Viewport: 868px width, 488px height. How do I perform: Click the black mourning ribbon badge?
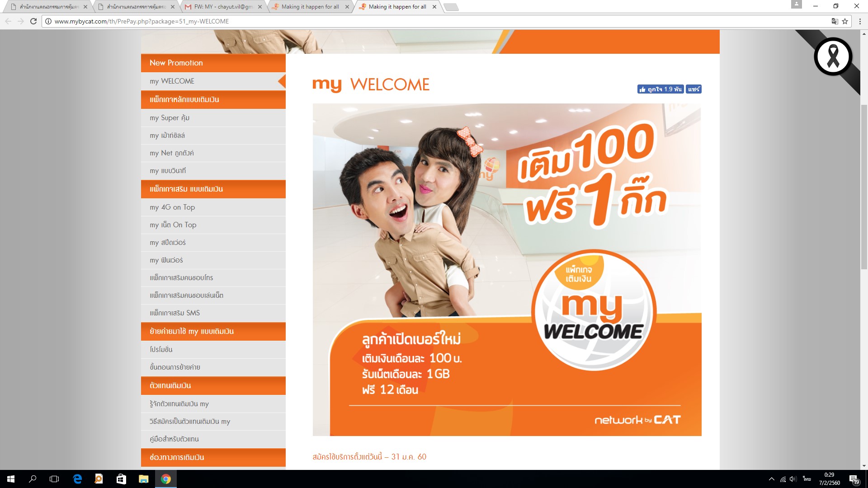tap(833, 57)
